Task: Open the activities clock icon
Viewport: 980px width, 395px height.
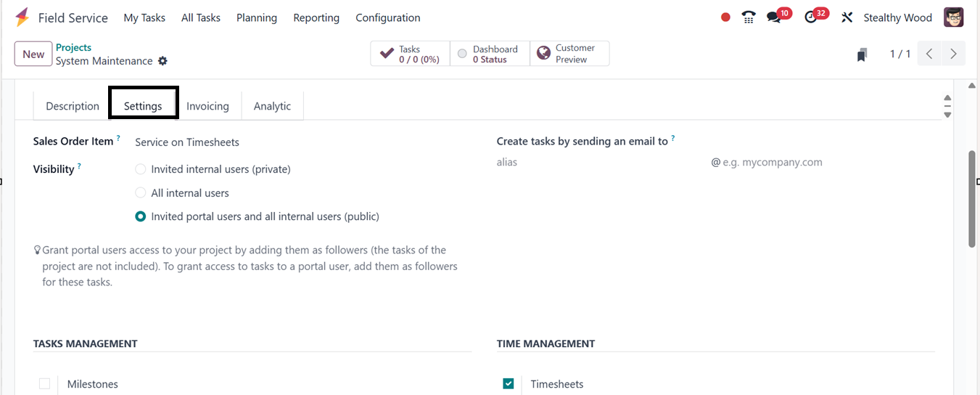Action: point(811,17)
